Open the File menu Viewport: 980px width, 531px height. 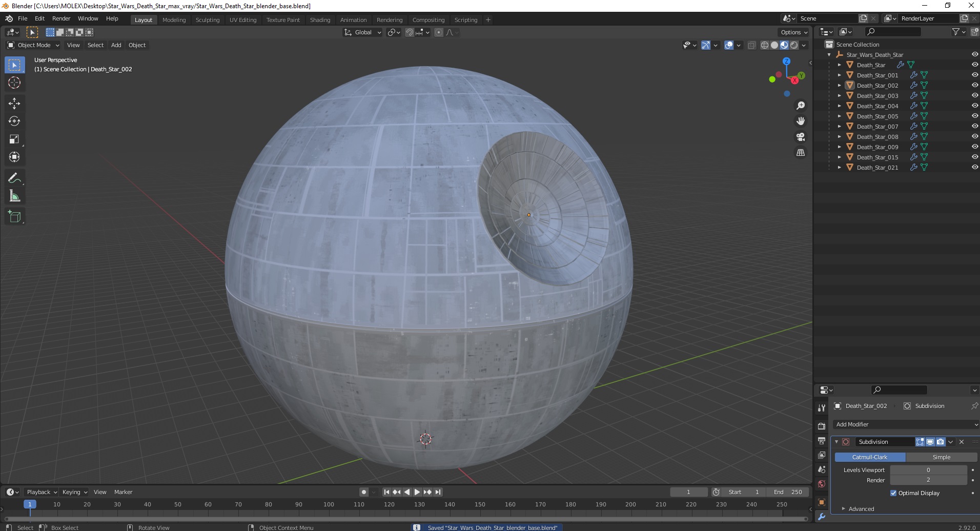(x=23, y=18)
